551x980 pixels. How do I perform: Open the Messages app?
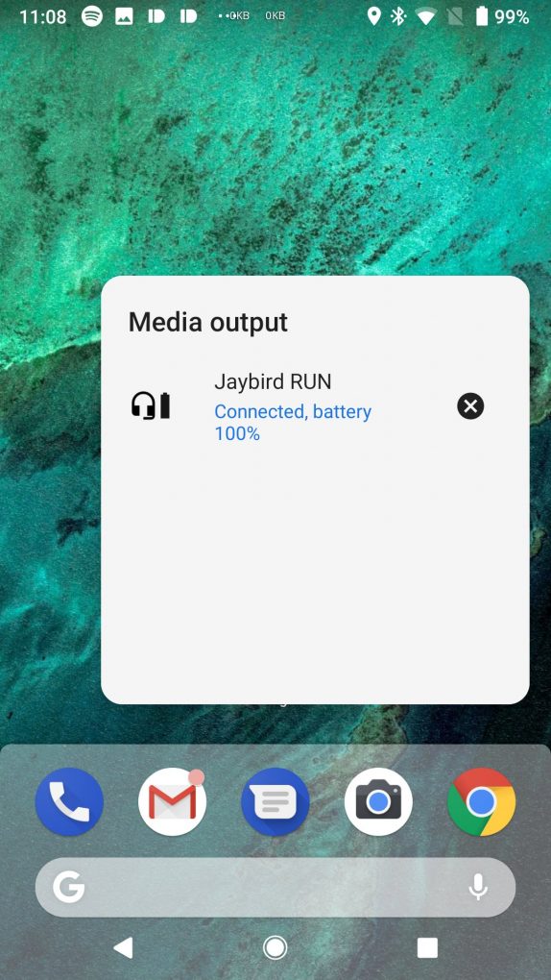pos(275,802)
